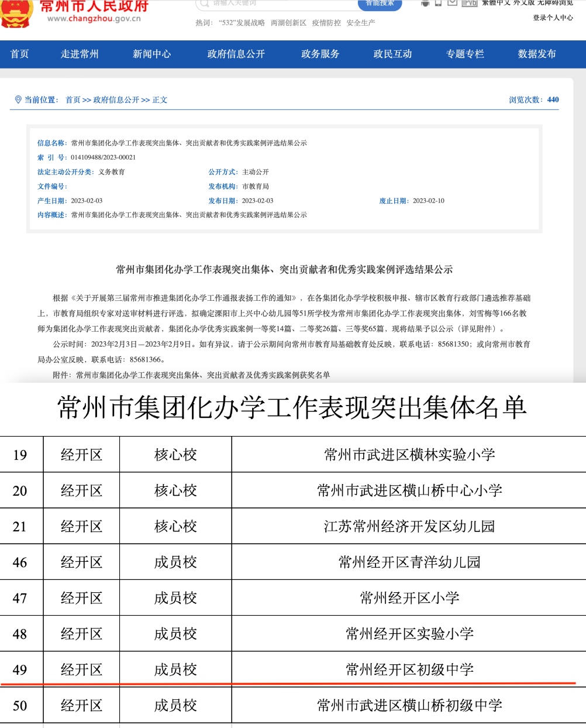This screenshot has height=728, width=586.
Task: Open 无障碍浏览 accessibility mode
Action: coord(555,3)
